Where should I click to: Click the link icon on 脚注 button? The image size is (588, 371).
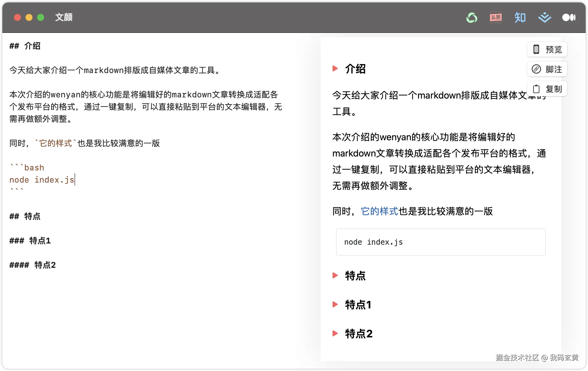coord(536,69)
